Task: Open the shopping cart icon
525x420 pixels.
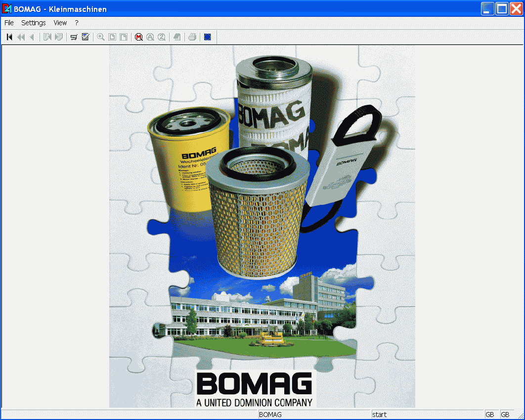Action: 74,37
